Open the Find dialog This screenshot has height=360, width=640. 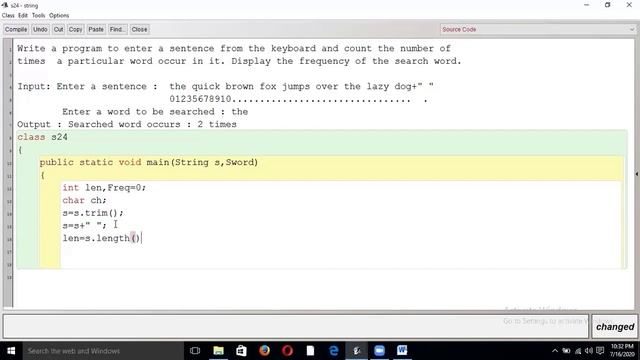[117, 29]
